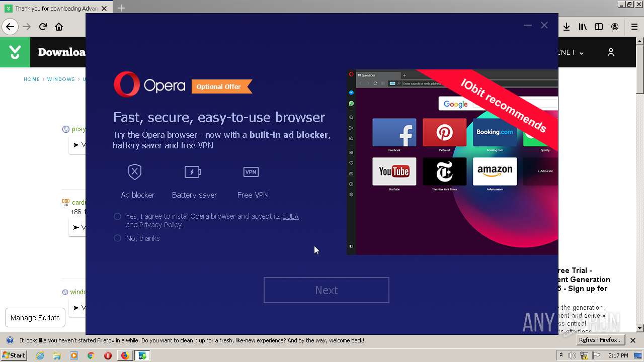The height and width of the screenshot is (362, 644).
Task: Click the 'Fast, secure, easy-to-use browser' heading
Action: pos(219,117)
